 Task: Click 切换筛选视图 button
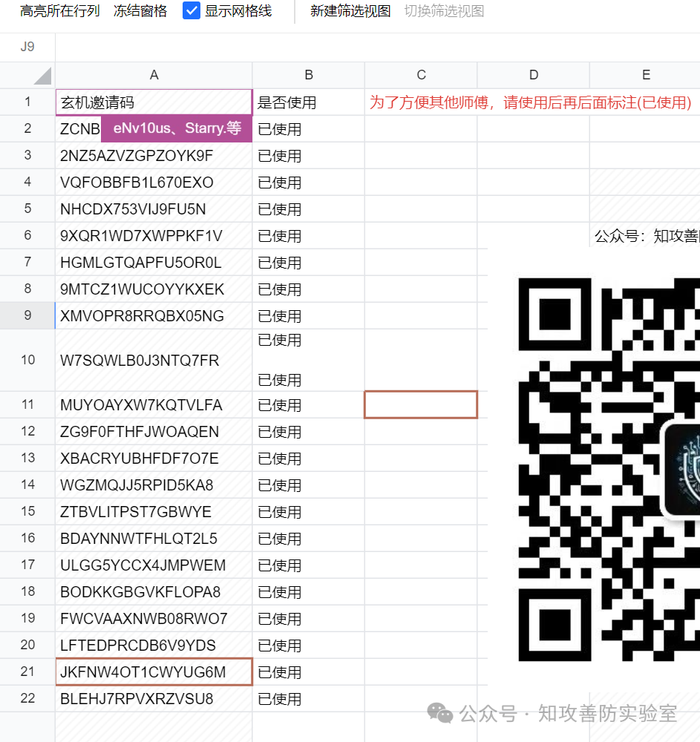(x=444, y=11)
